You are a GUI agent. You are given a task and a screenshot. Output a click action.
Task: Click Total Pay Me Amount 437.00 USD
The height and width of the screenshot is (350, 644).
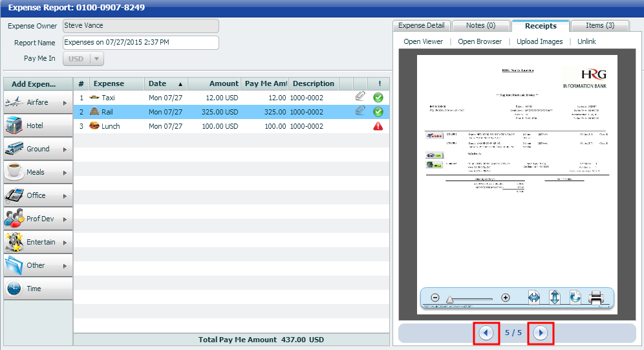(261, 340)
